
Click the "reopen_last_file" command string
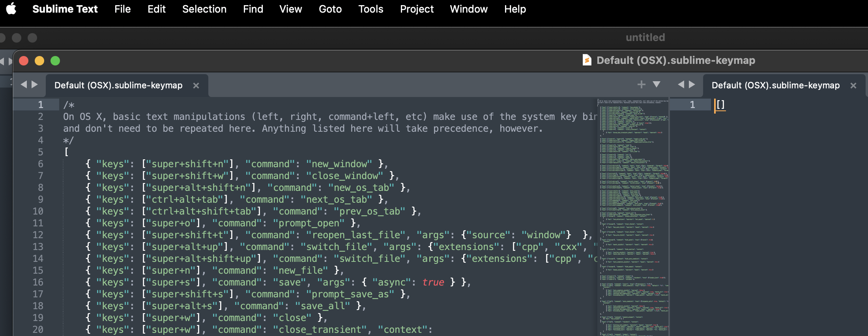(x=356, y=235)
